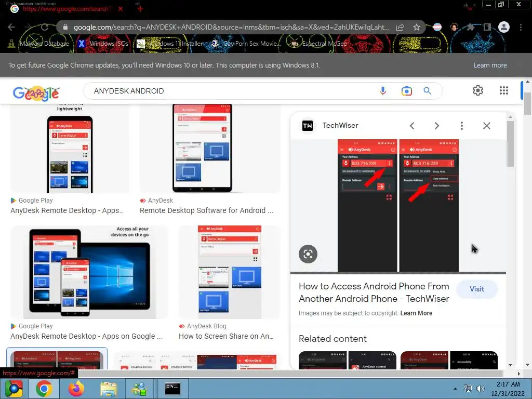
Task: Start voice search with microphone icon
Action: click(x=383, y=91)
